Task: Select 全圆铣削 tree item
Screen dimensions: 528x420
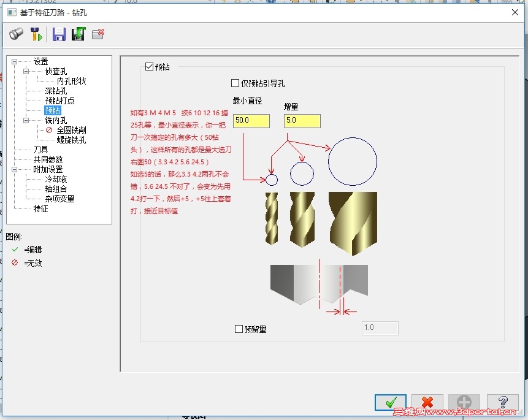Action: tap(71, 130)
